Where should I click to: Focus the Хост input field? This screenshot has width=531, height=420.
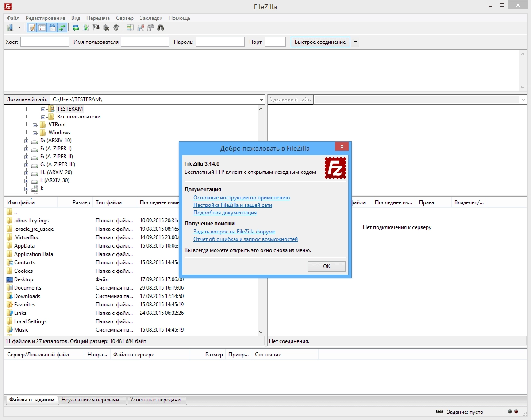(45, 42)
